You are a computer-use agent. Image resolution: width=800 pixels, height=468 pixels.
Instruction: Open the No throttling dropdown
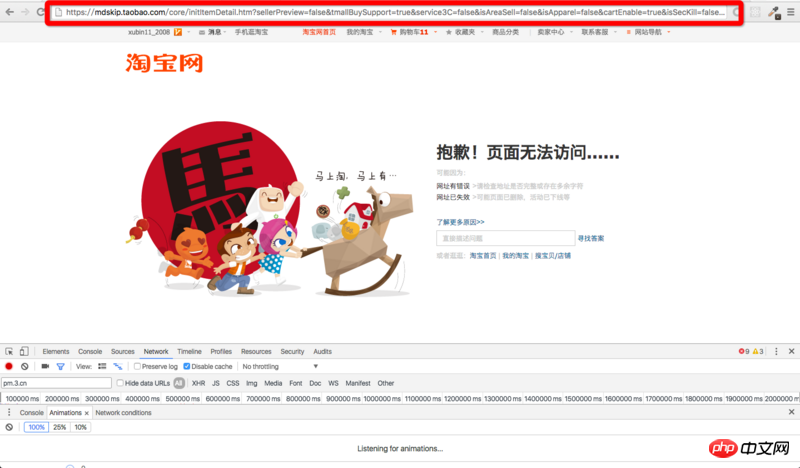[280, 366]
